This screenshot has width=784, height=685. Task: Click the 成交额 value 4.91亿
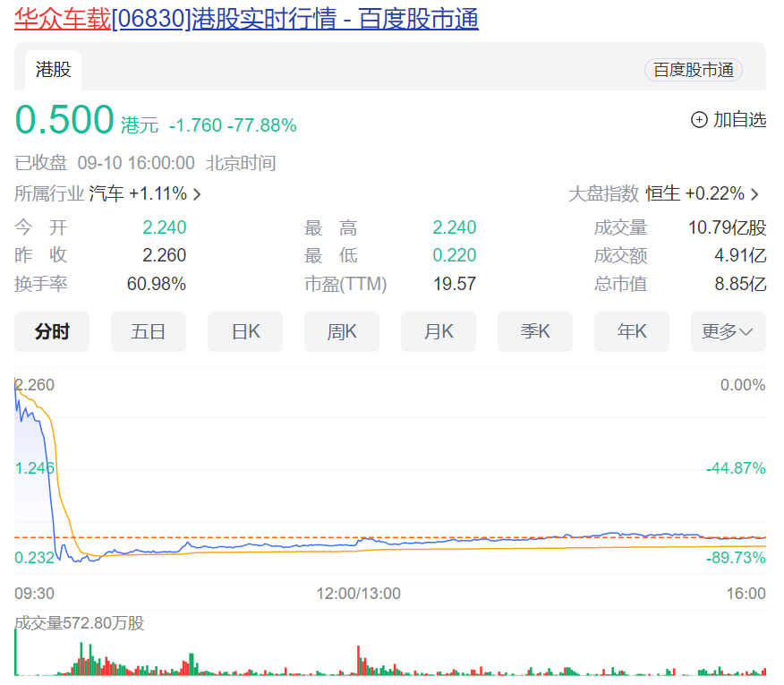[x=740, y=255]
